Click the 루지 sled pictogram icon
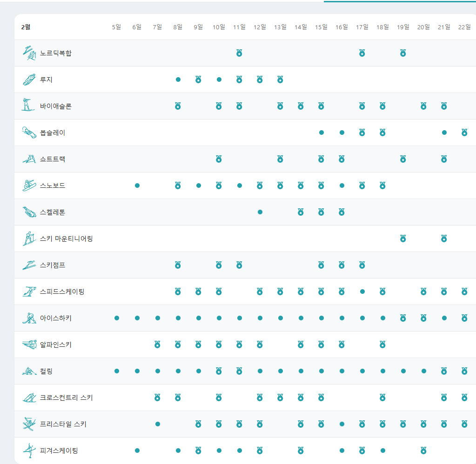The width and height of the screenshot is (476, 464). point(29,80)
